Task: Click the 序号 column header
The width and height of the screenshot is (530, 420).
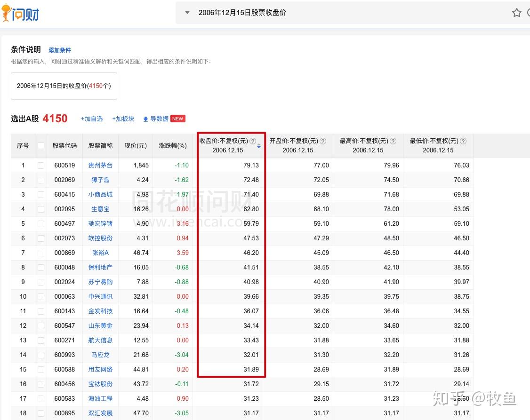Action: [x=23, y=145]
